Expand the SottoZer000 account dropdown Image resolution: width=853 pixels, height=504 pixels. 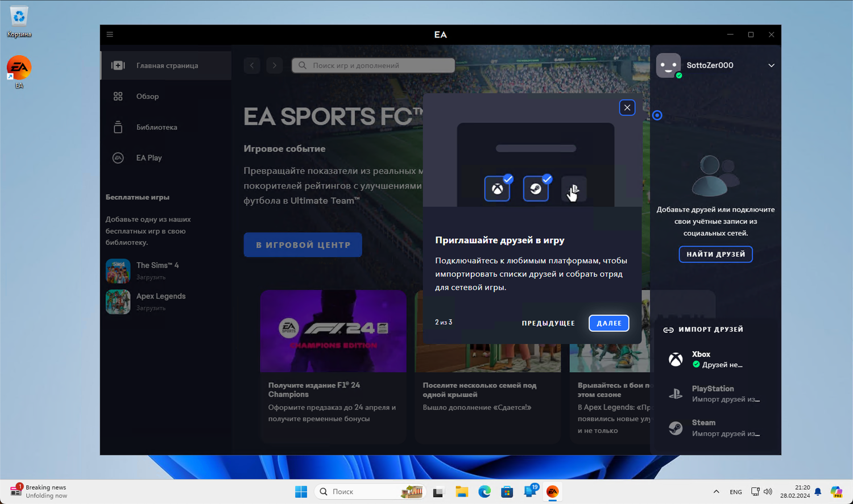click(x=772, y=65)
